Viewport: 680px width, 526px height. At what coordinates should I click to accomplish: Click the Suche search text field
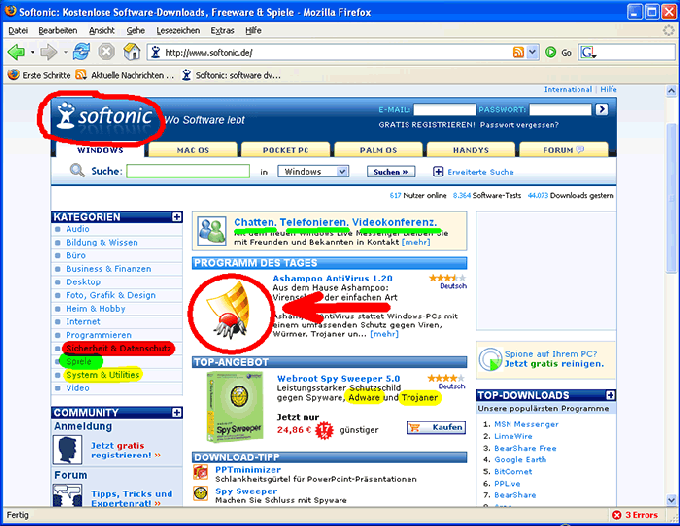click(188, 171)
